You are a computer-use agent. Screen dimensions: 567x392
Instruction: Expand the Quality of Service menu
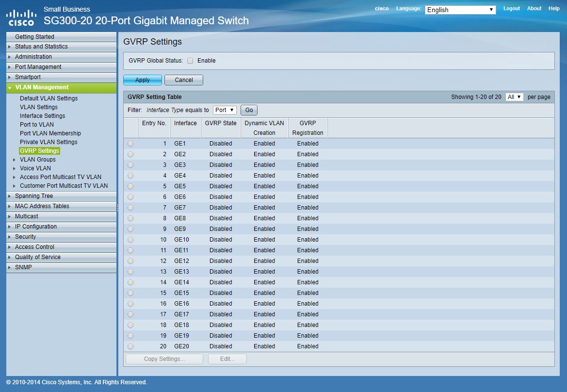point(62,257)
